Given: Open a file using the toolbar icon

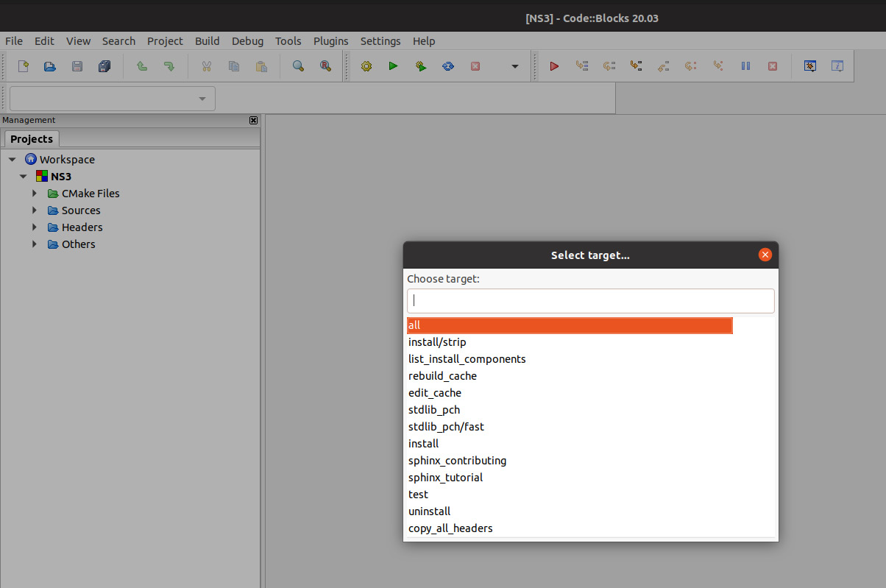Looking at the screenshot, I should (50, 66).
